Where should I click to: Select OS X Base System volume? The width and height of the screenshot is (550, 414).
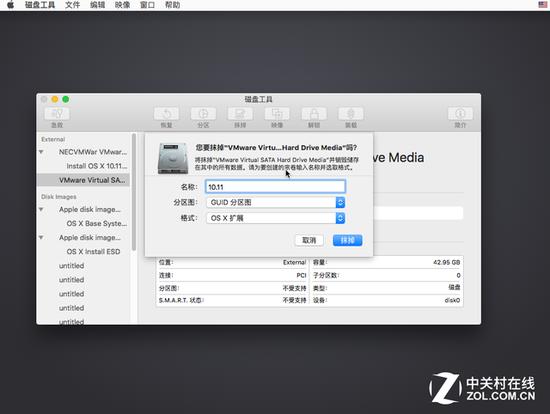coord(97,223)
